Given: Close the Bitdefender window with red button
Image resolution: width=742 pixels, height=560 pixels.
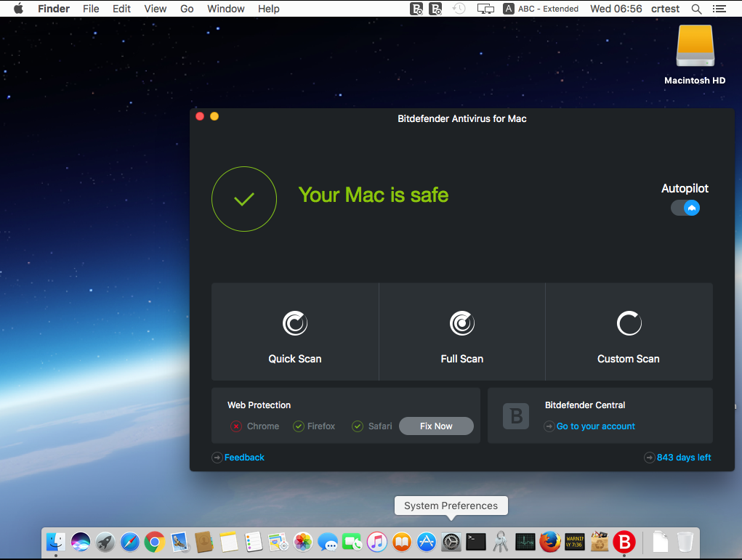Looking at the screenshot, I should coord(200,116).
